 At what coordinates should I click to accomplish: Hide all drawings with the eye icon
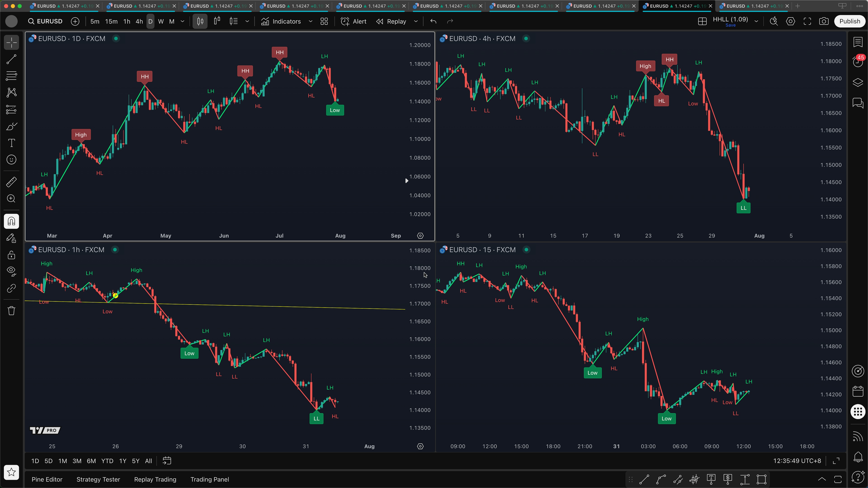click(x=12, y=271)
